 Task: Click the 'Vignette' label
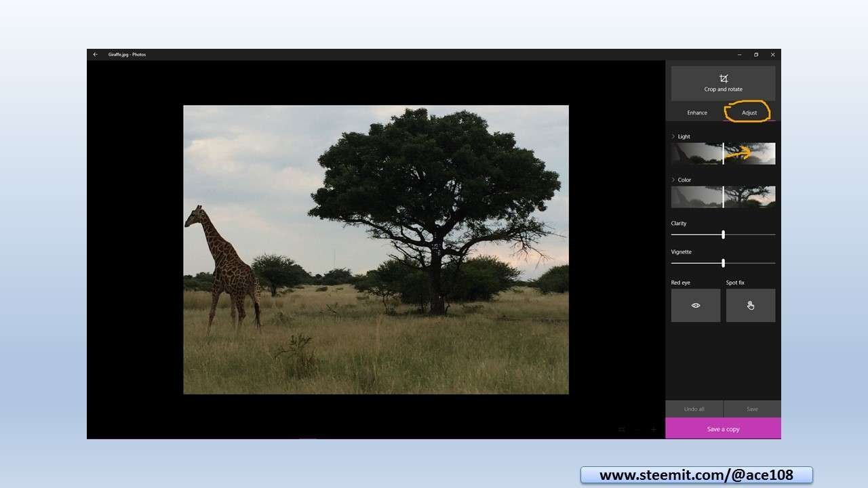[682, 251]
